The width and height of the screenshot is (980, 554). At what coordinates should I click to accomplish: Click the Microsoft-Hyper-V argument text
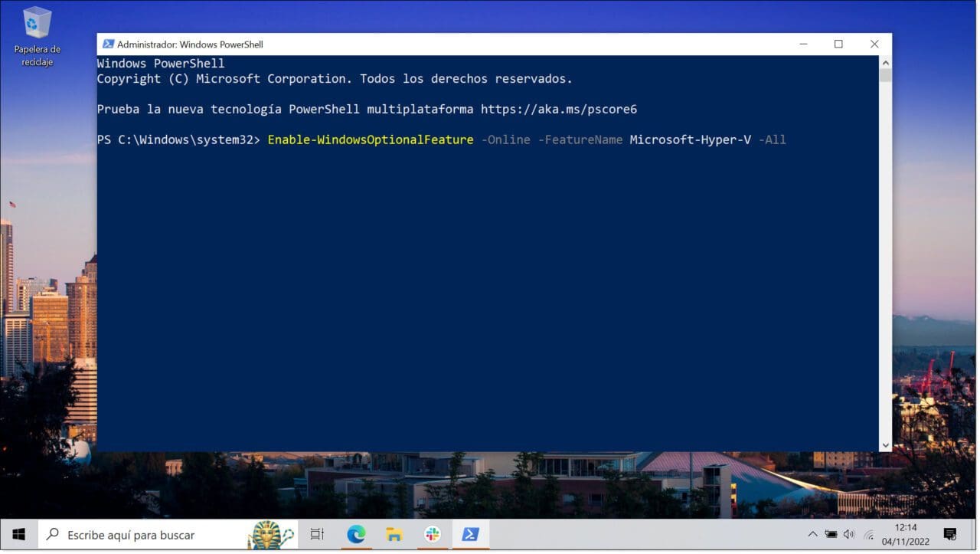click(x=691, y=139)
